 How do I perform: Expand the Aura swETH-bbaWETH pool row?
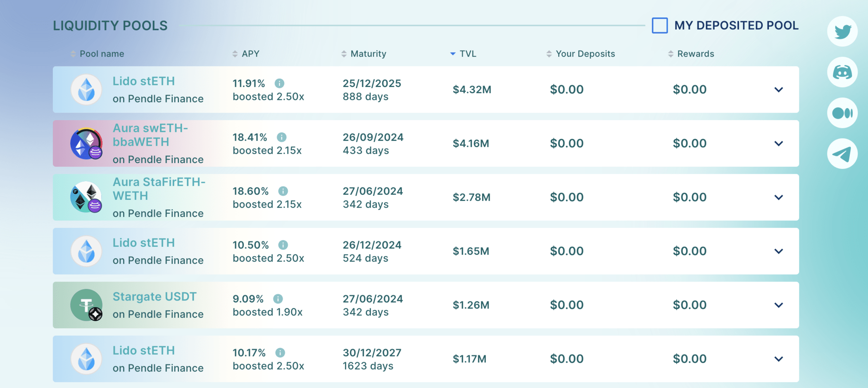coord(779,144)
